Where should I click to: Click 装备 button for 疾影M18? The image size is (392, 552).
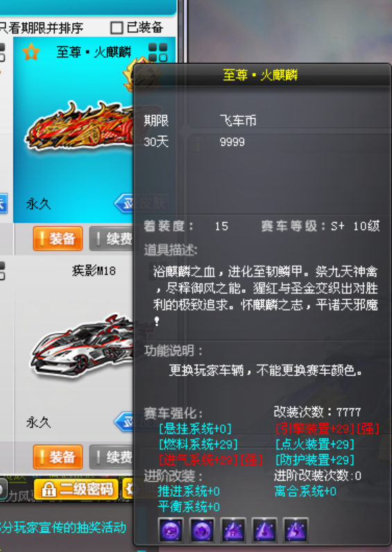pyautogui.click(x=58, y=457)
